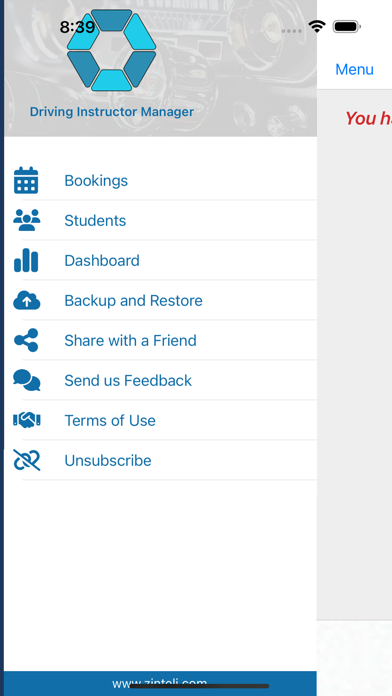Click the Unsubscribe broken link icon
This screenshot has width=392, height=696.
point(27,460)
